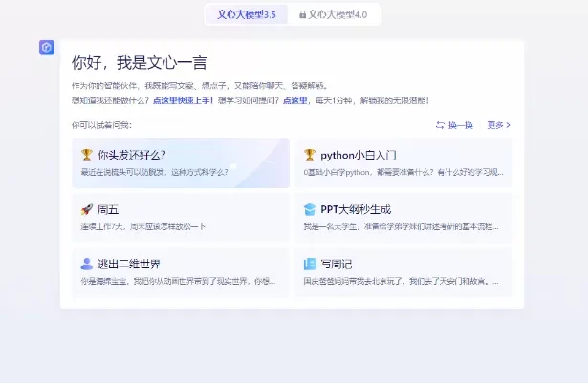Open 更多 to see more prompts
588x383 pixels.
point(499,125)
